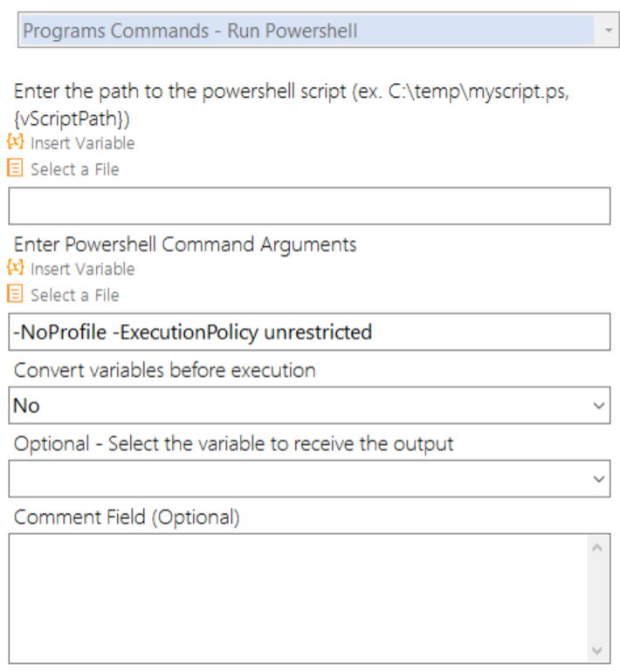Click Select a File text for command arguments
Image resolution: width=620 pixels, height=672 pixels.
(75, 296)
